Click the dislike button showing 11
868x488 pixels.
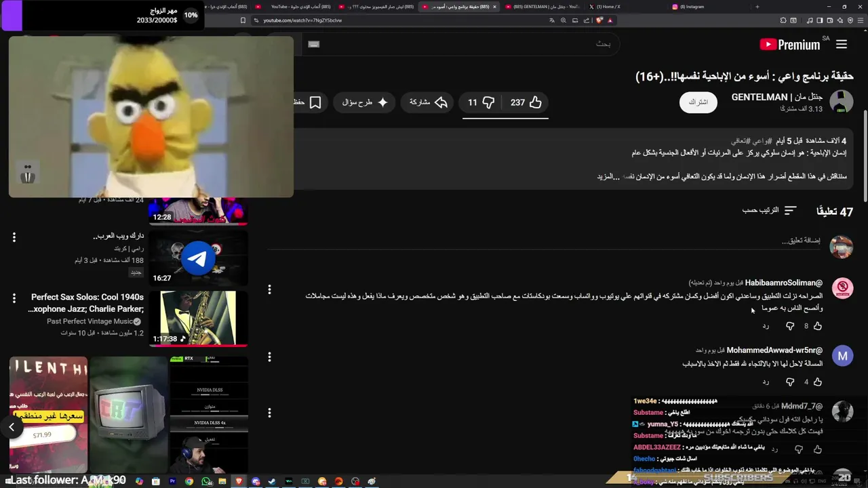[481, 102]
